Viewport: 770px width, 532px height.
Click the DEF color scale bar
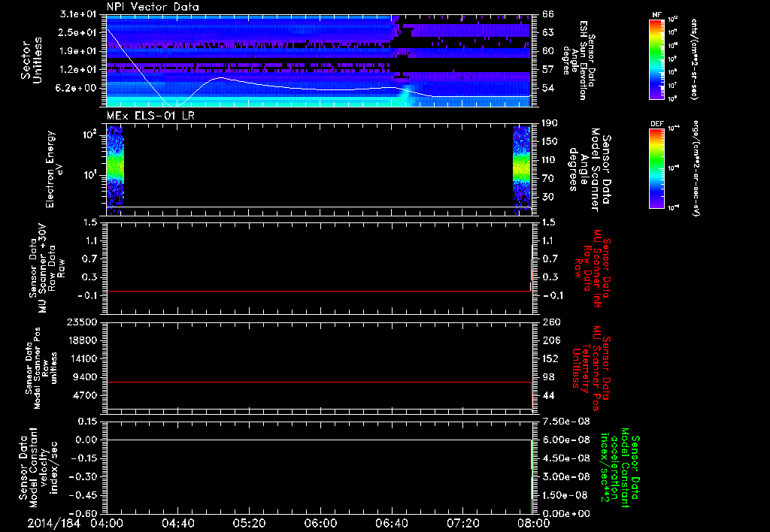pyautogui.click(x=655, y=167)
